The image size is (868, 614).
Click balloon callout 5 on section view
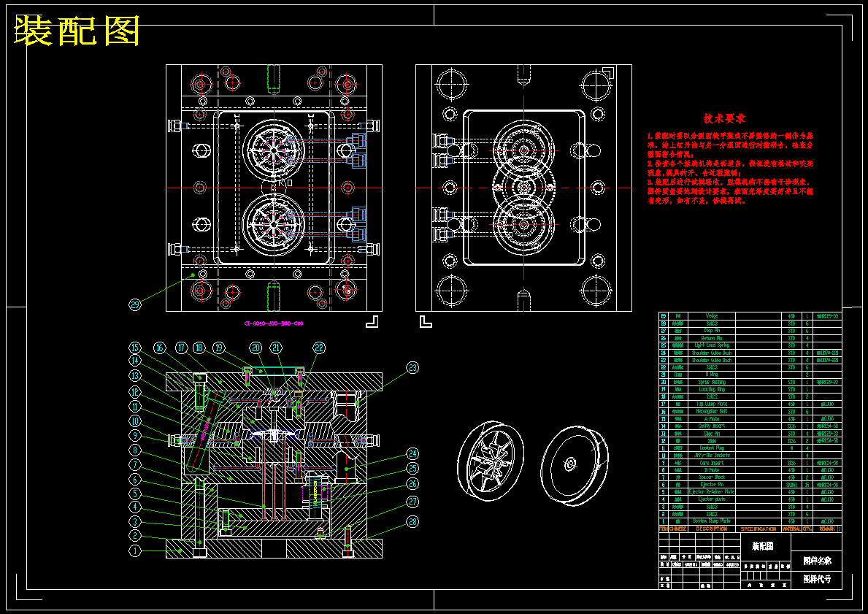pyautogui.click(x=135, y=493)
